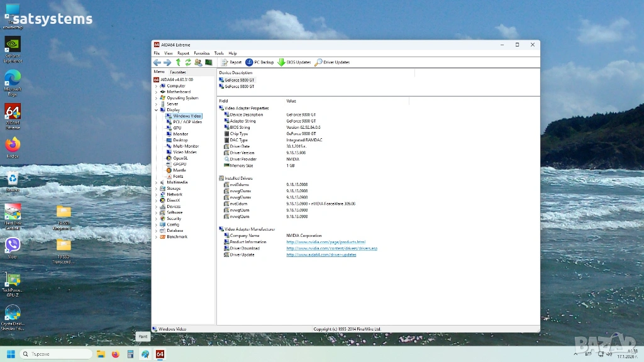644x362 pixels.
Task: Collapse the Display tree node
Action: [x=157, y=110]
